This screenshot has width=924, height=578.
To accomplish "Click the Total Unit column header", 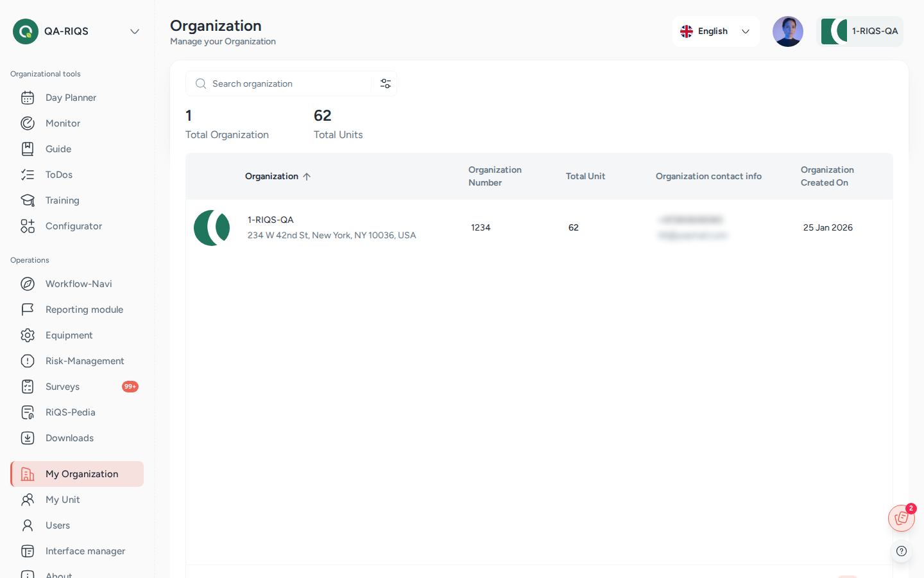I will pyautogui.click(x=585, y=176).
